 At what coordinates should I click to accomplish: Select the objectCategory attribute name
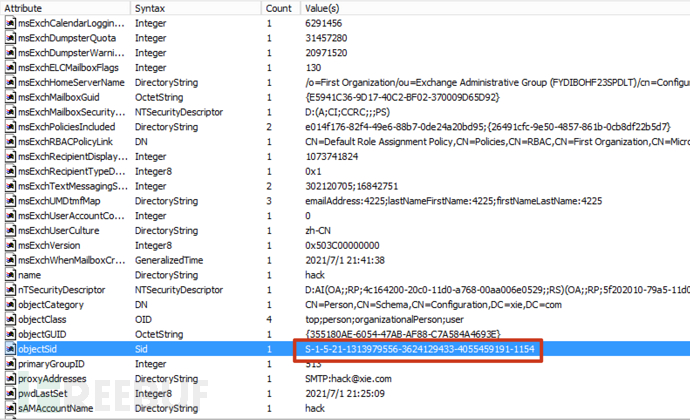[51, 305]
